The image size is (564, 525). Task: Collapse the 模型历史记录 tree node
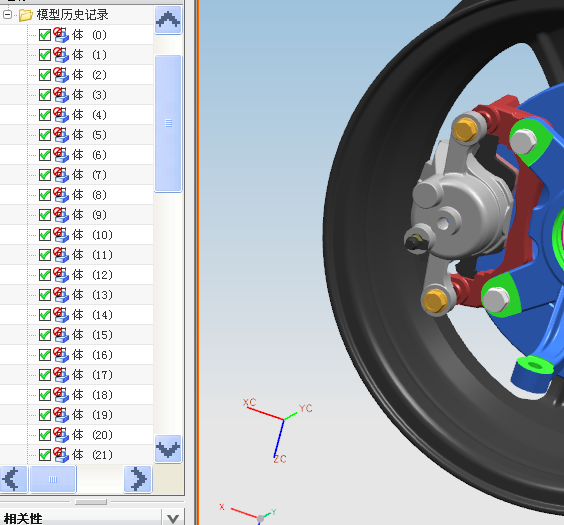(x=7, y=15)
